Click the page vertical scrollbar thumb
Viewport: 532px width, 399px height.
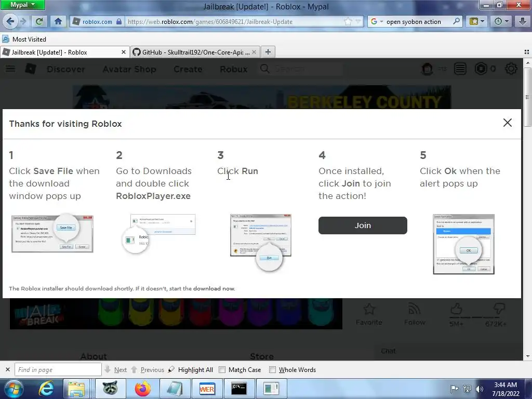[527, 97]
